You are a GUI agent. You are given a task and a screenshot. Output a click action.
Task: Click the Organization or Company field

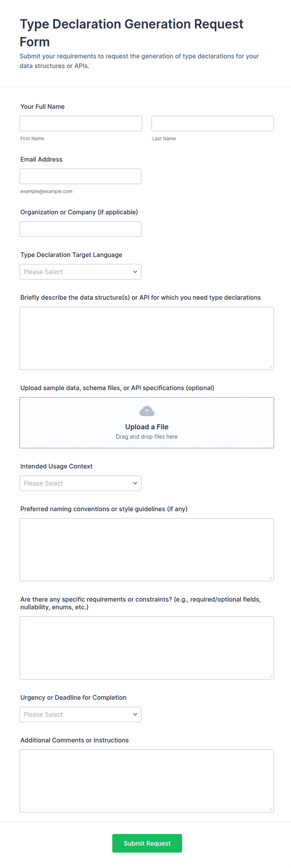(80, 229)
